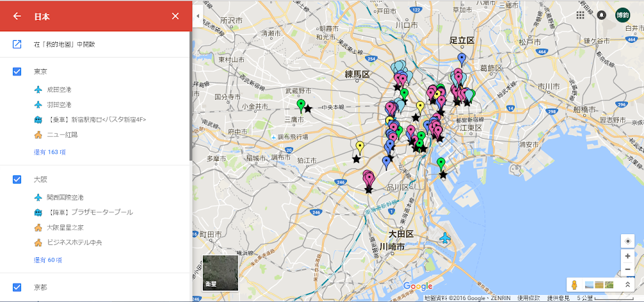Screen dimensions: 644x302
Task: Expand 還有 163 項 under 東京
Action: click(x=49, y=152)
